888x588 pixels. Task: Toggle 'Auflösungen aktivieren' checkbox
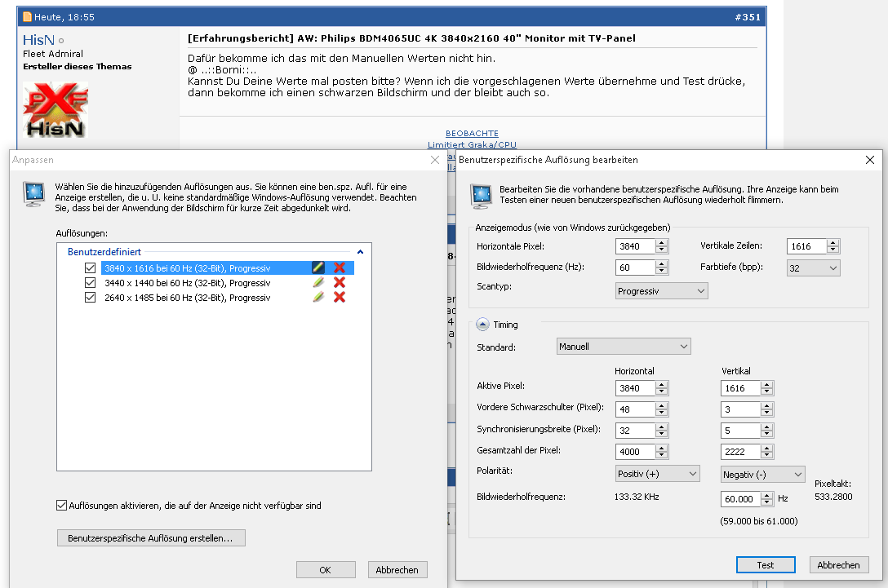click(62, 506)
